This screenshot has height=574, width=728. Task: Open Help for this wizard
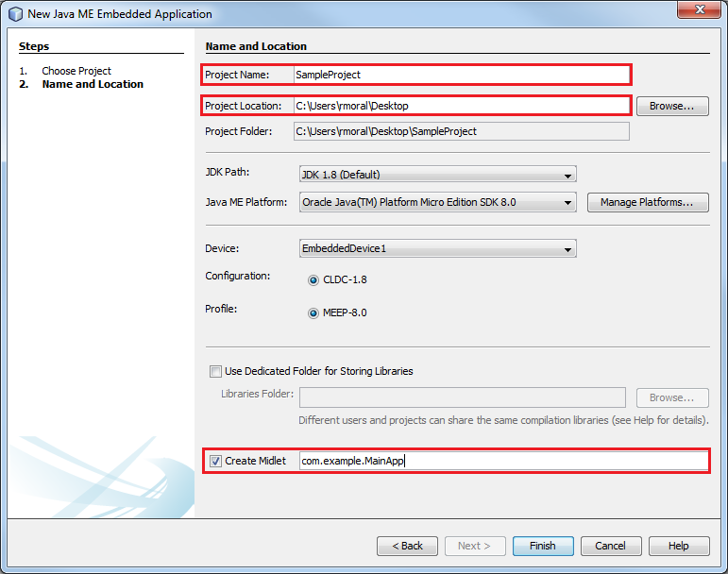pos(679,547)
